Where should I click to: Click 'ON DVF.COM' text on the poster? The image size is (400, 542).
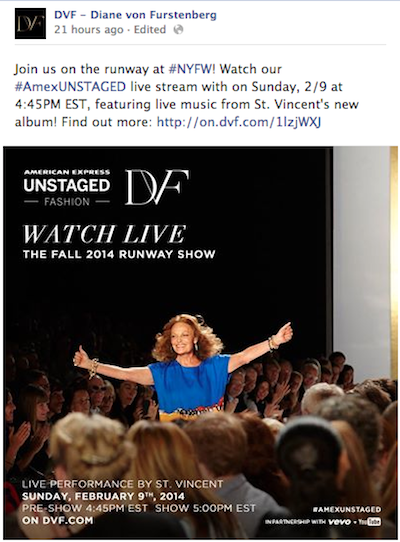pos(57,521)
